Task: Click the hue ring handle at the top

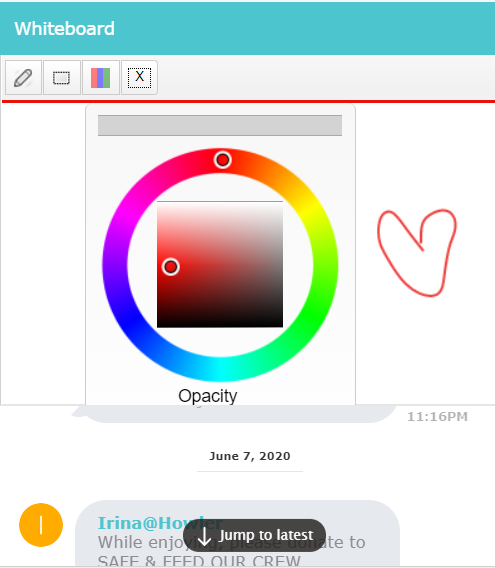Action: tap(222, 159)
